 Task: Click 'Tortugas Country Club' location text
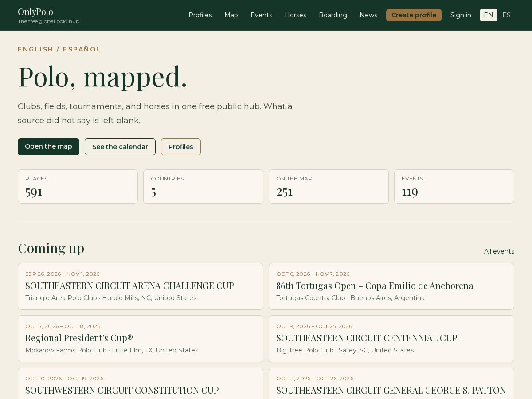[311, 298]
